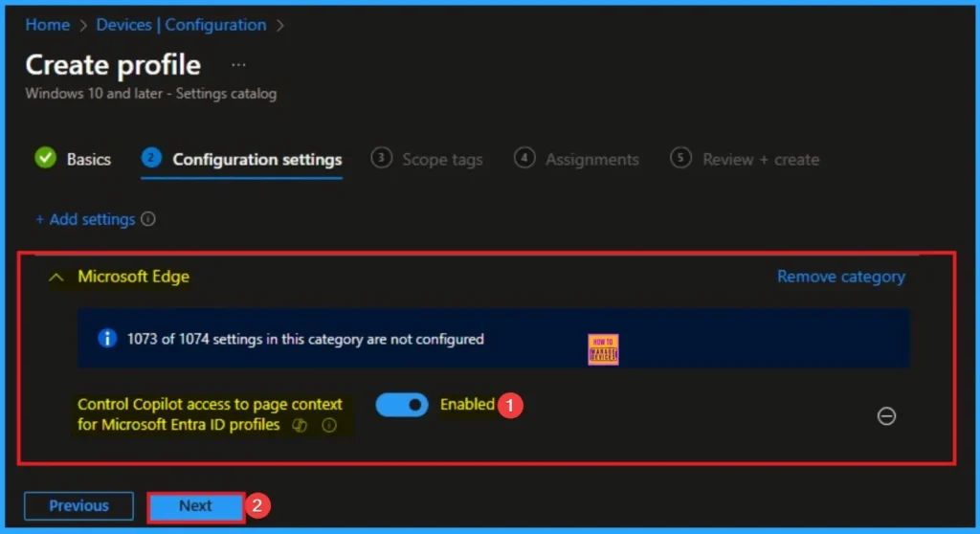Click the Enabled status label
The width and height of the screenshot is (980, 534).
[x=467, y=405]
